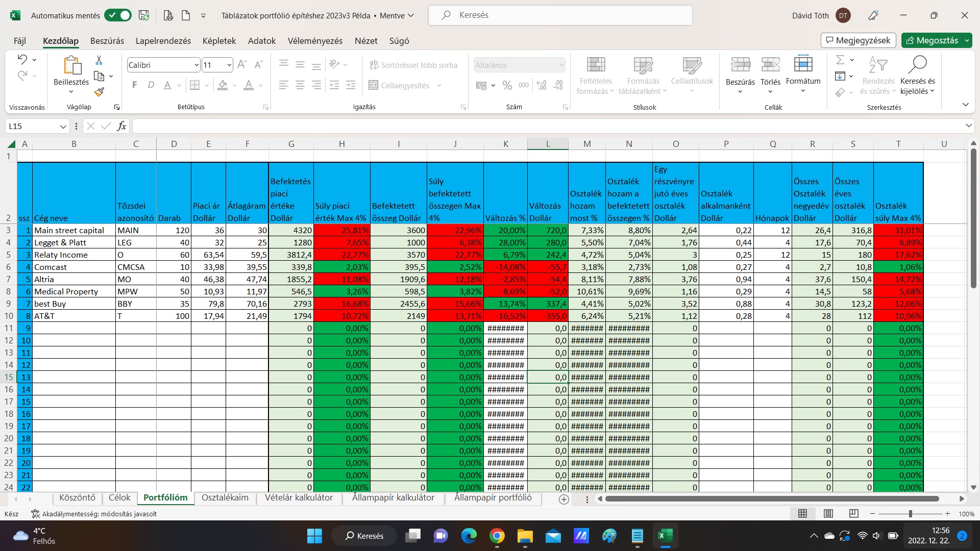Click the increase decimal icon
This screenshot has width=980, height=551.
(x=542, y=85)
